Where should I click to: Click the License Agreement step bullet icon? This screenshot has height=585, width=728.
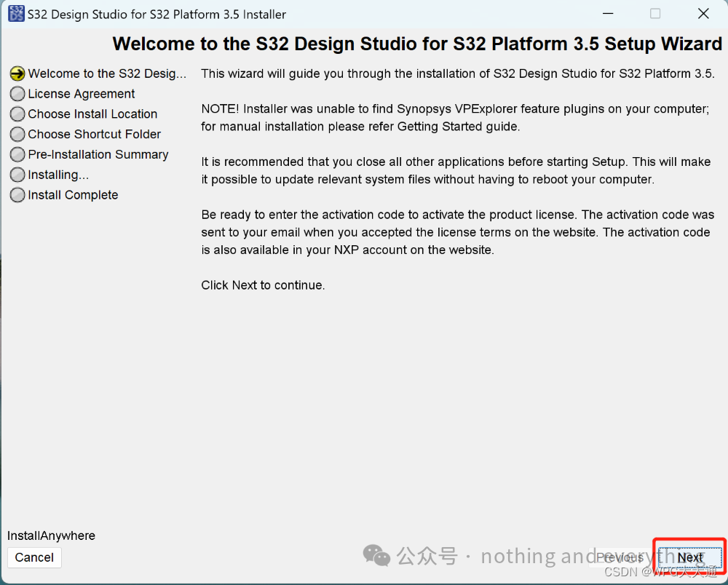pos(17,94)
